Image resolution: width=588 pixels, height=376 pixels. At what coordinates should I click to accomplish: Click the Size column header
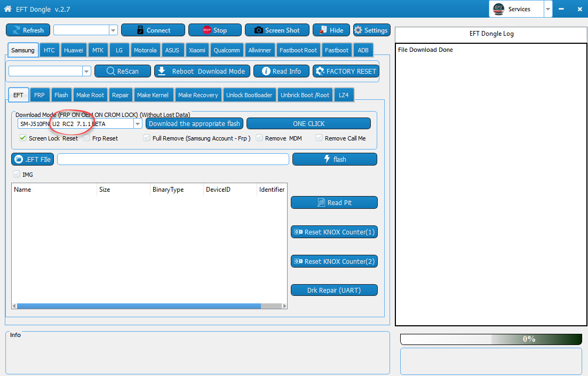coord(123,190)
